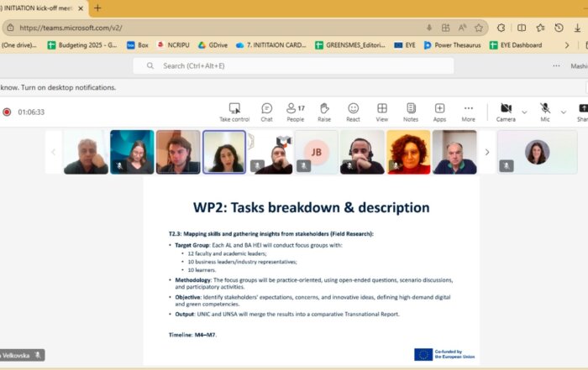The image size is (588, 370).
Task: Show next participants with right chevron
Action: pyautogui.click(x=487, y=152)
